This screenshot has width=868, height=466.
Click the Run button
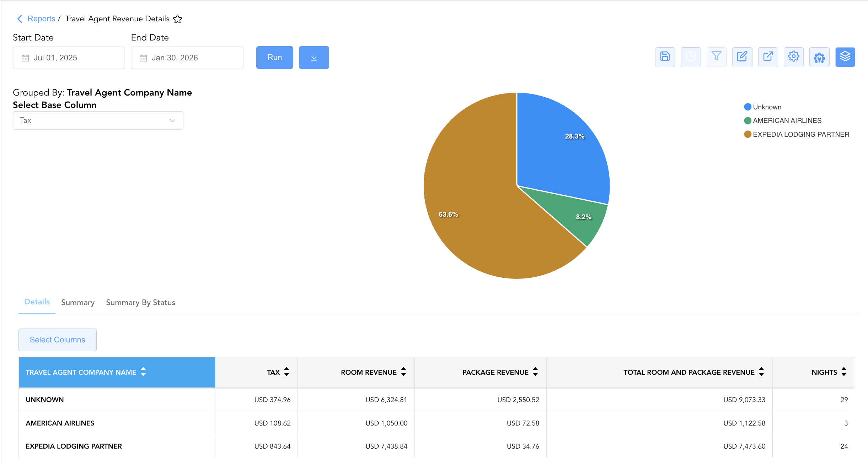coord(275,58)
